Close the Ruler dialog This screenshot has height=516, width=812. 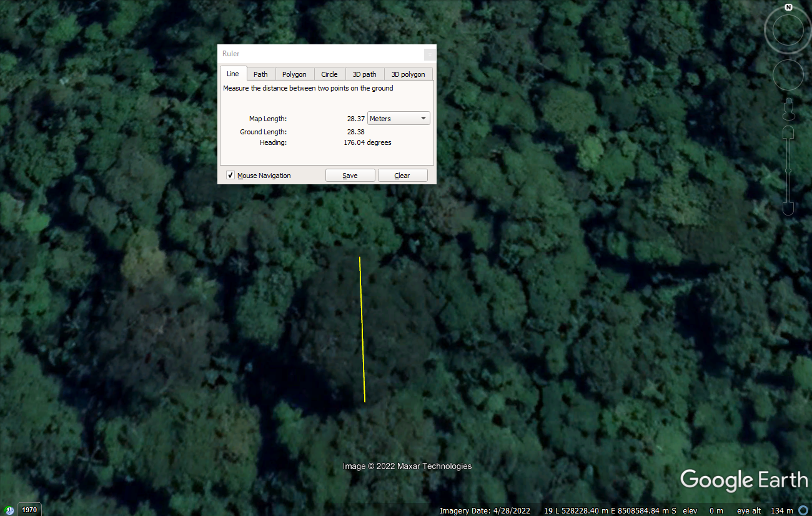click(428, 54)
